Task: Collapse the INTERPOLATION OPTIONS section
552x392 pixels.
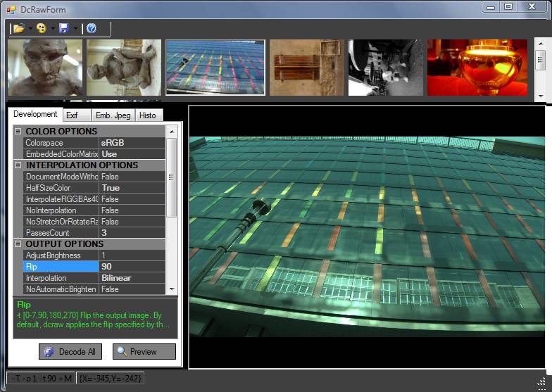Action: 18,165
